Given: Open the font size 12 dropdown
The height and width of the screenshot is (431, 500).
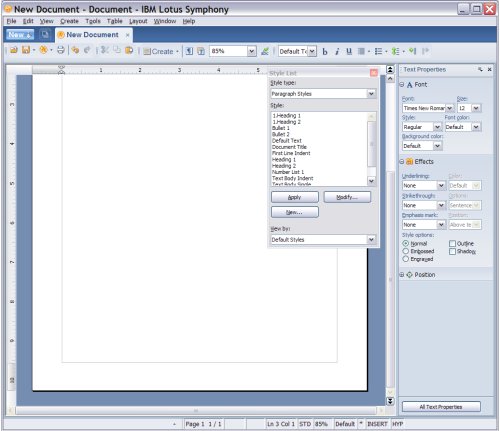Looking at the screenshot, I should click(476, 108).
